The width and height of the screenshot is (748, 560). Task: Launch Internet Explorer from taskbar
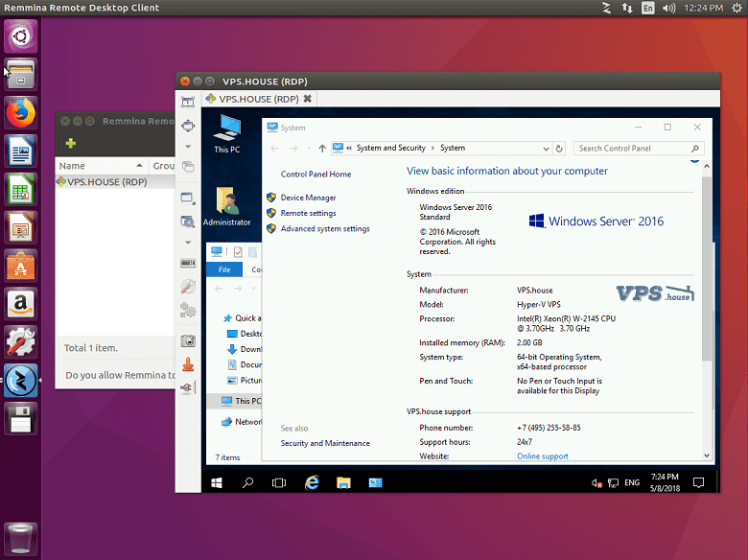pos(312,483)
